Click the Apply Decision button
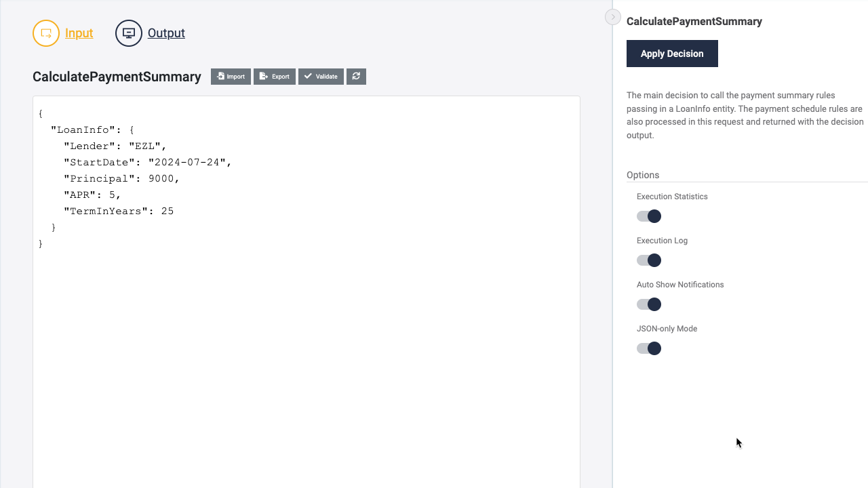Viewport: 868px width, 488px height. tap(672, 53)
